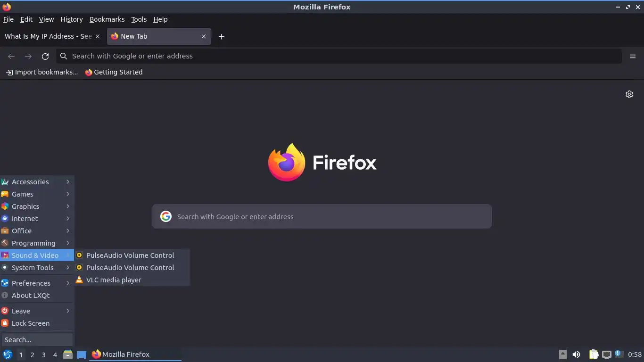Viewport: 644px width, 362px height.
Task: Open the Edit menu
Action: [x=26, y=19]
